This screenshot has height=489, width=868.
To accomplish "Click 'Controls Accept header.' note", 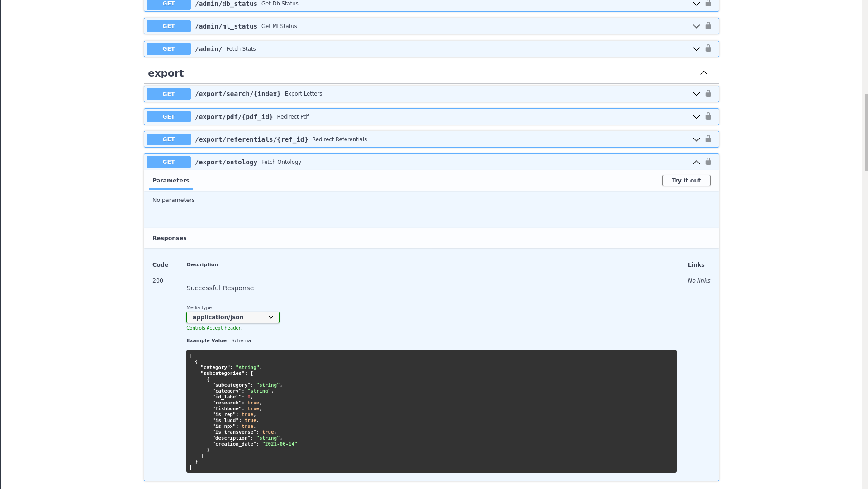I will coord(214,328).
